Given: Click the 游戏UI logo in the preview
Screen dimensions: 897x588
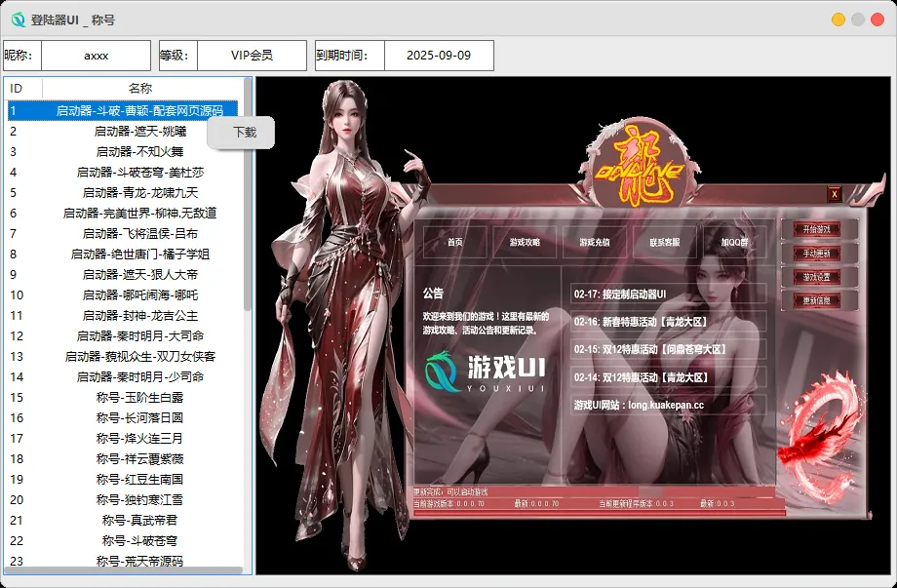Looking at the screenshot, I should pyautogui.click(x=486, y=372).
